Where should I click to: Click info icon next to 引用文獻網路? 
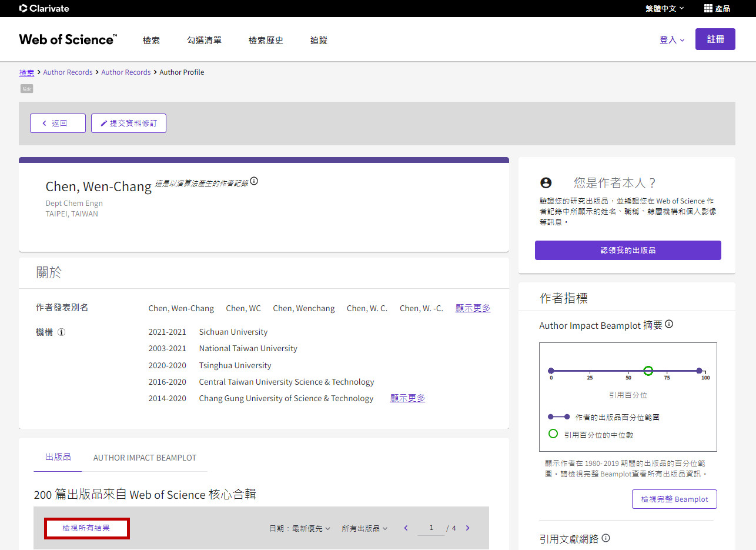[606, 538]
